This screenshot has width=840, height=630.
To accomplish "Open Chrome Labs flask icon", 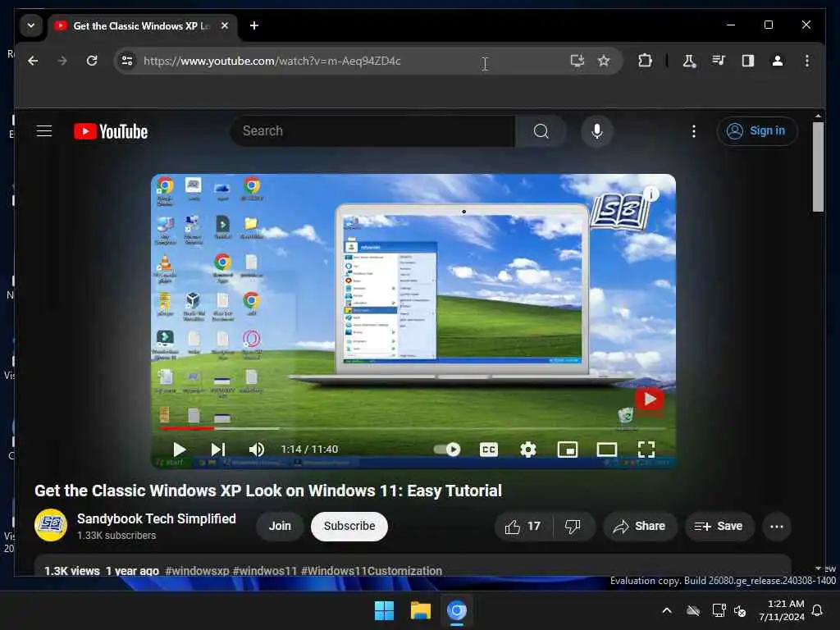I will (689, 61).
